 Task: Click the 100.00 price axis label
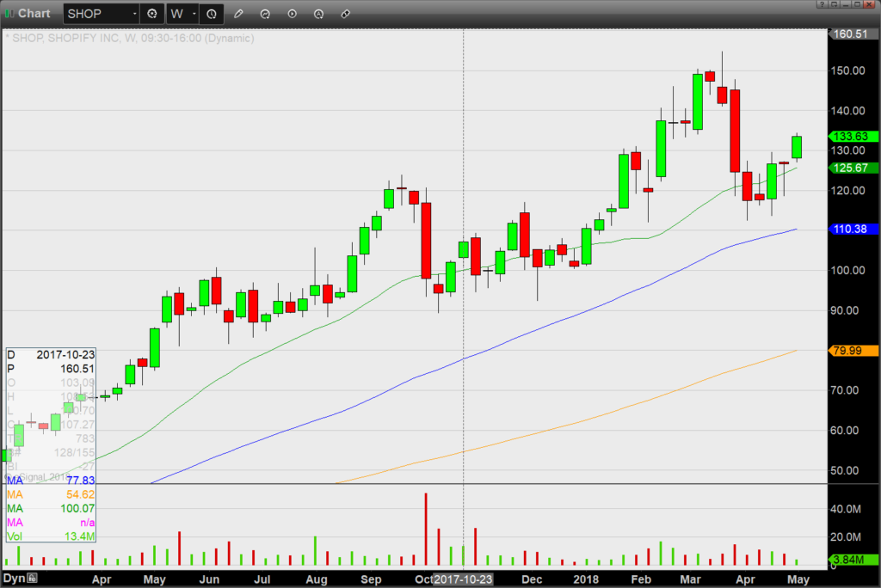tap(847, 270)
